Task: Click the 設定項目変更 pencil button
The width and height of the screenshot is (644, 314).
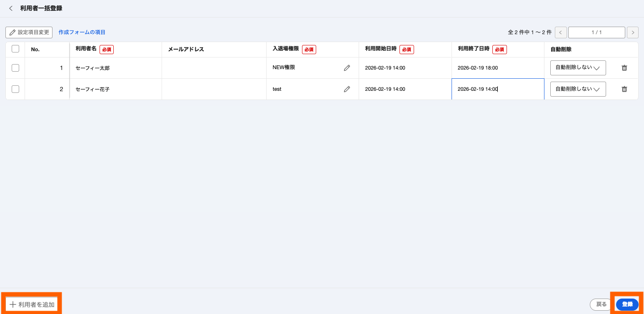Action: click(x=29, y=32)
